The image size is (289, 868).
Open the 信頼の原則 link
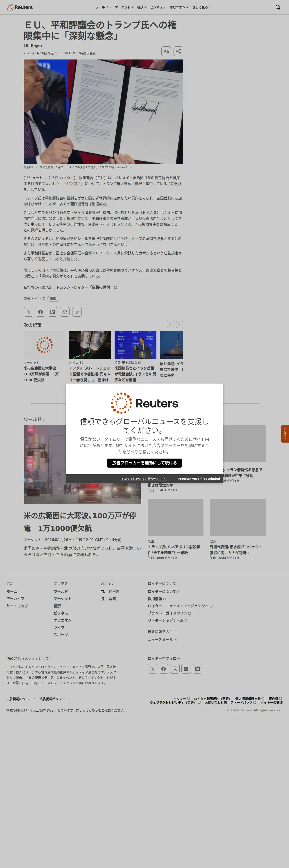click(x=86, y=288)
